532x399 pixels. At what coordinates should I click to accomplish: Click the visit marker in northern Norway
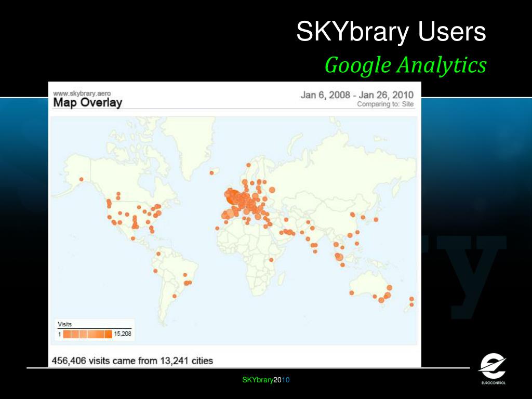(x=248, y=165)
